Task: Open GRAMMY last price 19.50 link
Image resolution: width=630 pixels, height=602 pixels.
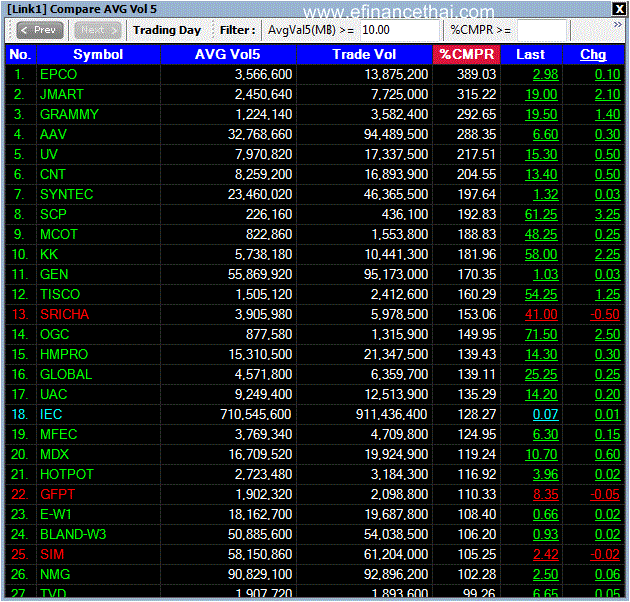Action: 541,115
